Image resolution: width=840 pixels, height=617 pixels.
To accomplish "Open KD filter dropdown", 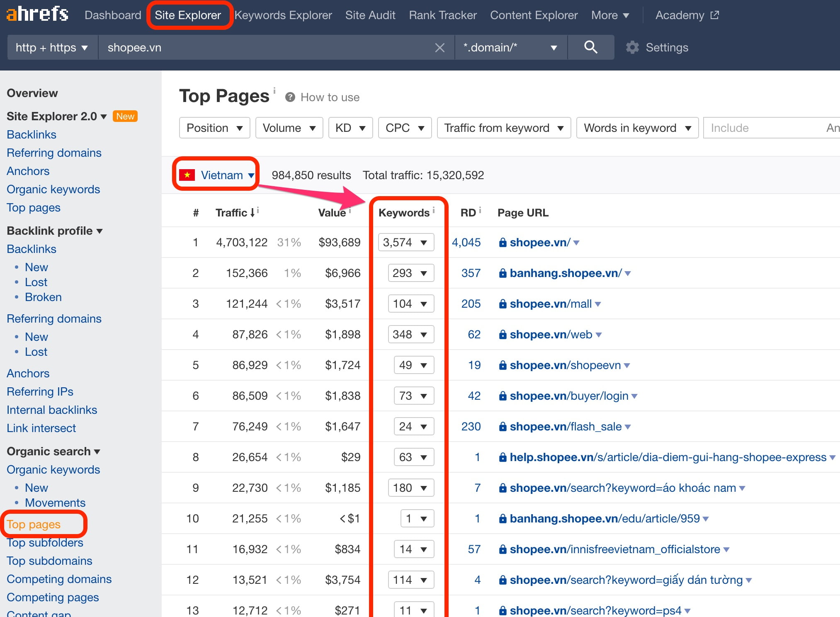I will 350,128.
